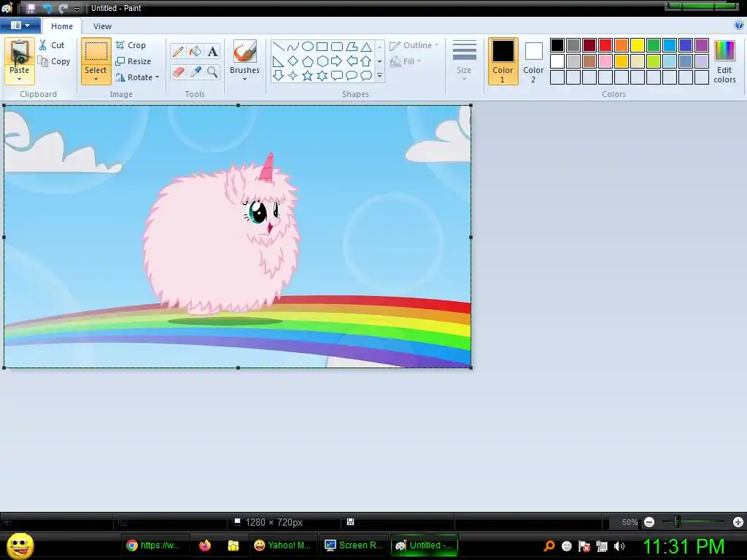Screen dimensions: 747x560
Task: Switch to the Home tab
Action: (62, 26)
